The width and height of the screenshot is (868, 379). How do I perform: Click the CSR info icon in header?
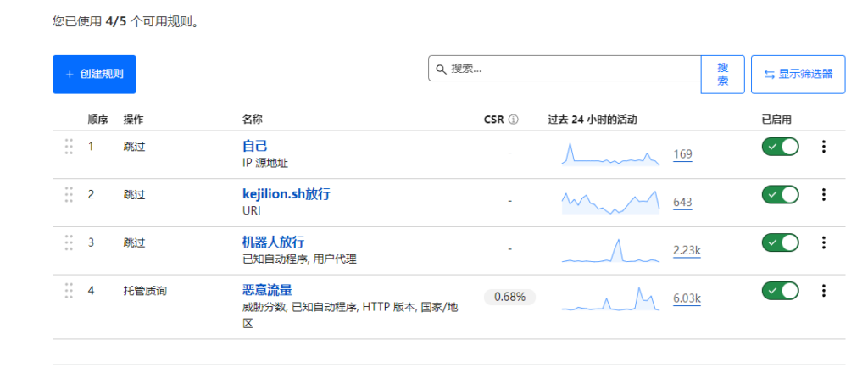tap(513, 120)
